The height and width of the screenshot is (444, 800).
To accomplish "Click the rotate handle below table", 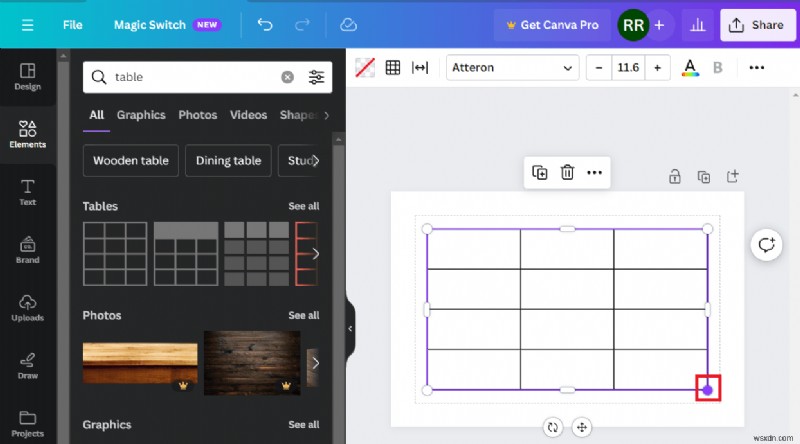I will coord(553,427).
